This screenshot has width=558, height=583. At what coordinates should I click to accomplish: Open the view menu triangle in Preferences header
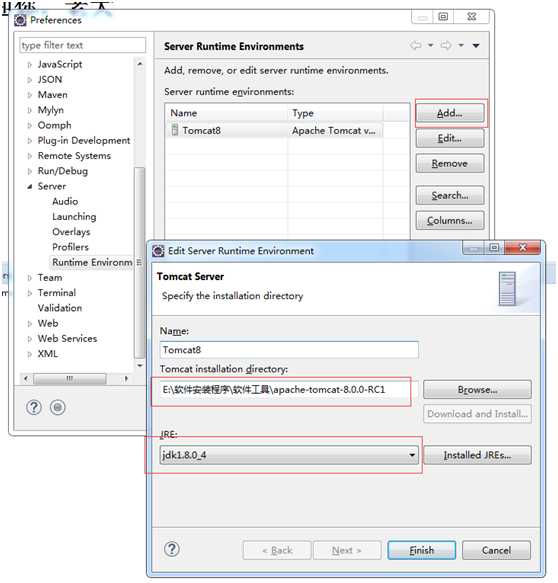click(x=476, y=46)
